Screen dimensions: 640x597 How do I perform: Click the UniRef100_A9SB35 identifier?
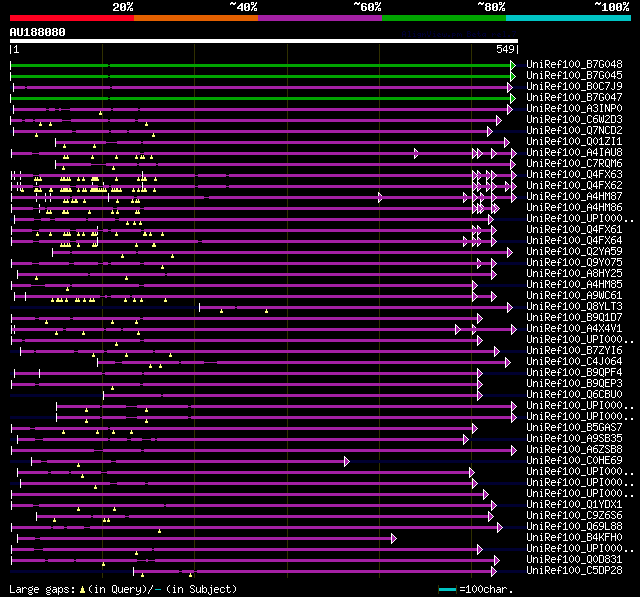[574, 439]
